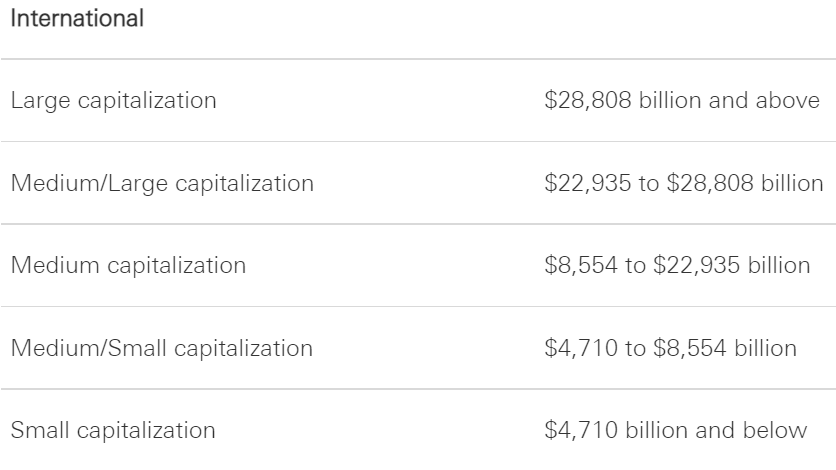Viewport: 836px width, 470px height.
Task: Click the $4,710 to $8,554 billion value
Action: pos(671,348)
